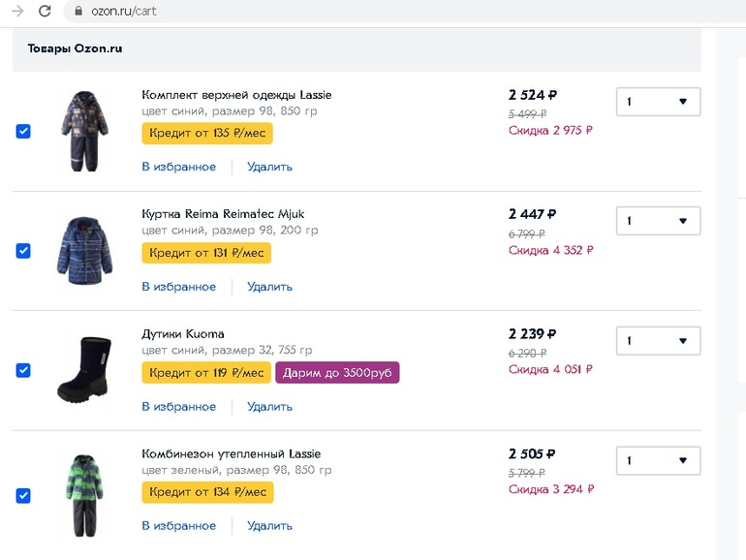Expand quantity selector for Reima jacket

coord(658,221)
